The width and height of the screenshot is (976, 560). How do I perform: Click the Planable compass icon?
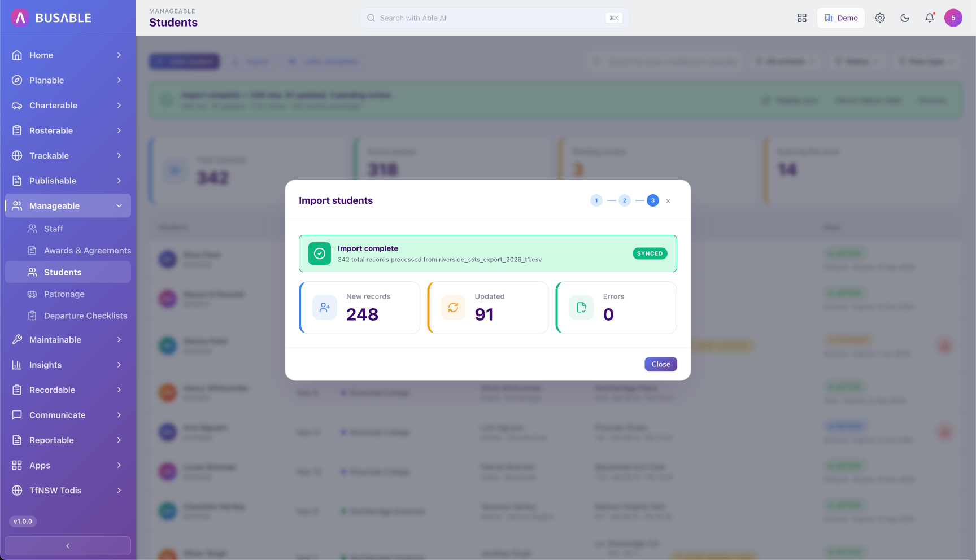pyautogui.click(x=17, y=80)
